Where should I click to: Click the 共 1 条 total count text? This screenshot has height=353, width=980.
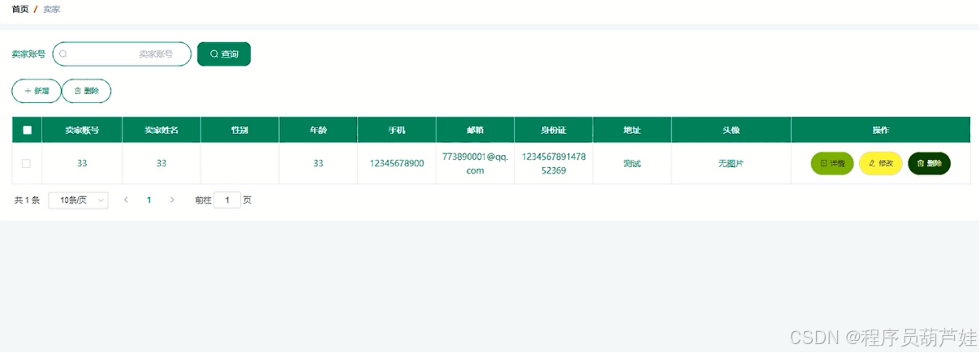click(27, 200)
